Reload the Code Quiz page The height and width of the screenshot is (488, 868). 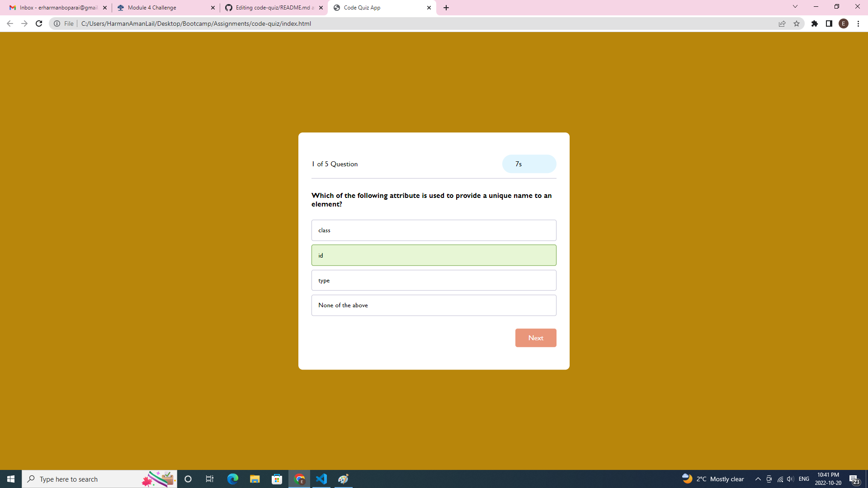[39, 23]
